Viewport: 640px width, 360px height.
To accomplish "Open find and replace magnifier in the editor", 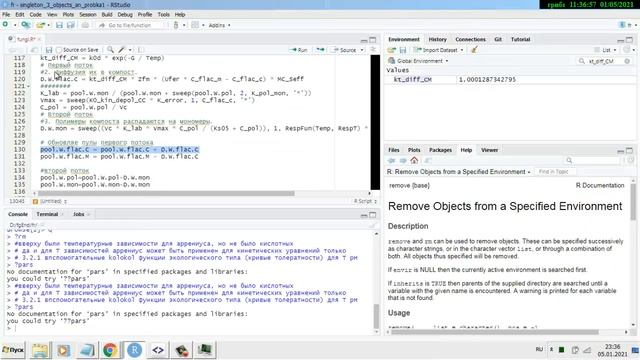I will point(110,50).
